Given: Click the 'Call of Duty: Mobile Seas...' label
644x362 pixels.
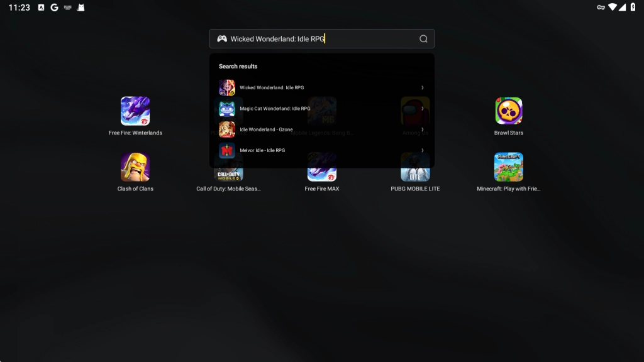Looking at the screenshot, I should pos(228,189).
